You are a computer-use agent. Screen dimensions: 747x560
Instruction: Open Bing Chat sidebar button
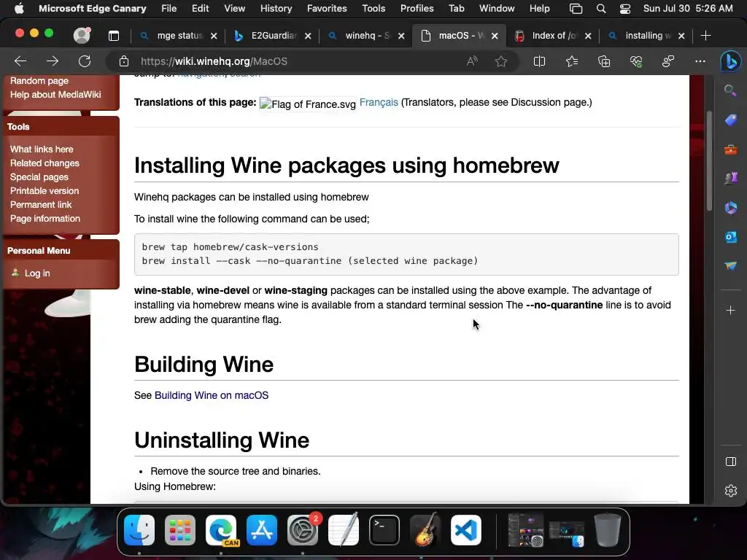click(x=730, y=61)
